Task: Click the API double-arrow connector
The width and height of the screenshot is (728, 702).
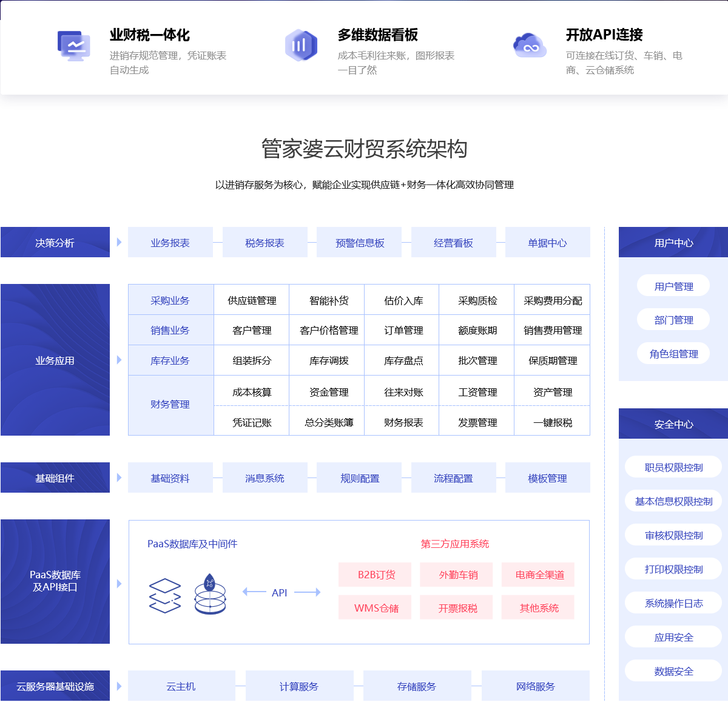Action: coord(281,592)
